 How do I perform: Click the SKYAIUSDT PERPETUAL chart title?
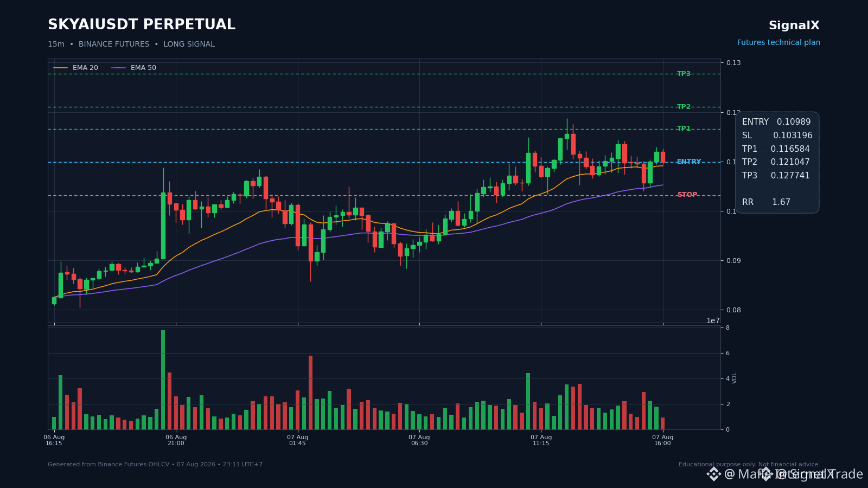click(142, 25)
